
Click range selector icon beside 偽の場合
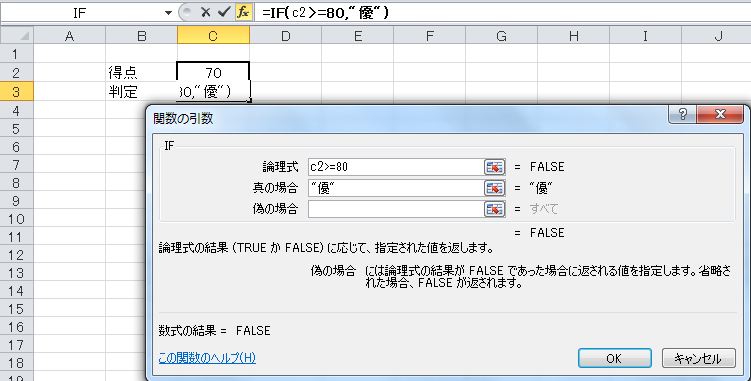coord(494,209)
